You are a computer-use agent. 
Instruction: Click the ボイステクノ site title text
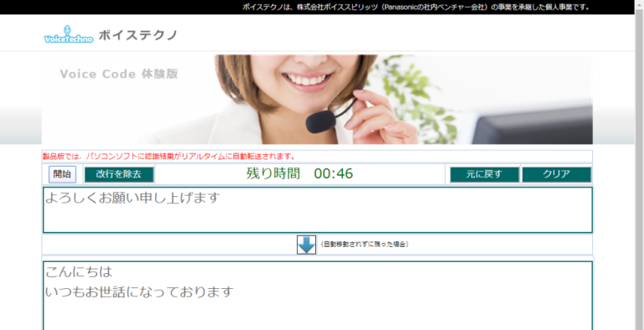coord(138,35)
